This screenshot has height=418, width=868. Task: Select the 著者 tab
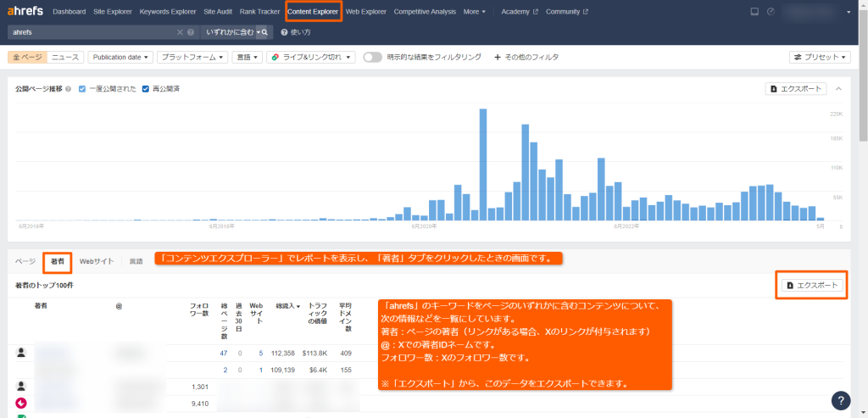pos(58,261)
